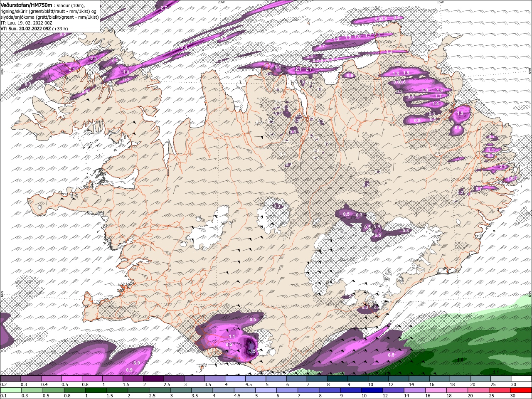Viewport: 532px width, 399px height.
Task: Click the '20W' longitude label at top
Action: click(221, 2)
